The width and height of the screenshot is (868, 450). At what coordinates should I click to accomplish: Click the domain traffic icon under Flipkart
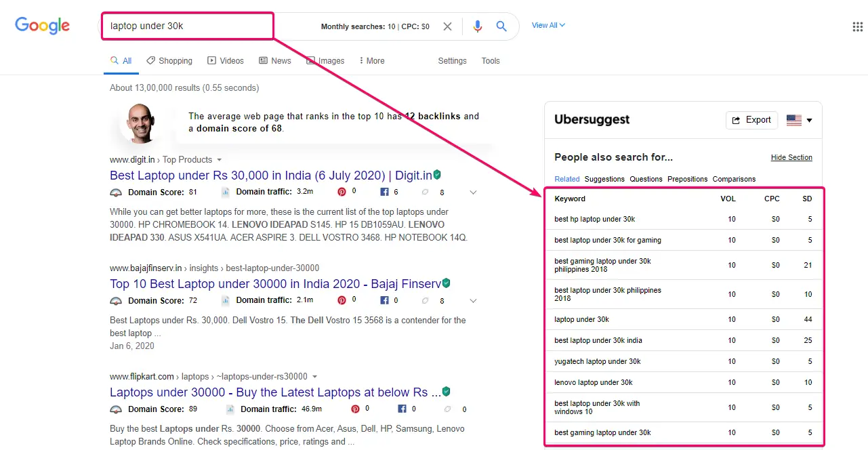tap(230, 409)
